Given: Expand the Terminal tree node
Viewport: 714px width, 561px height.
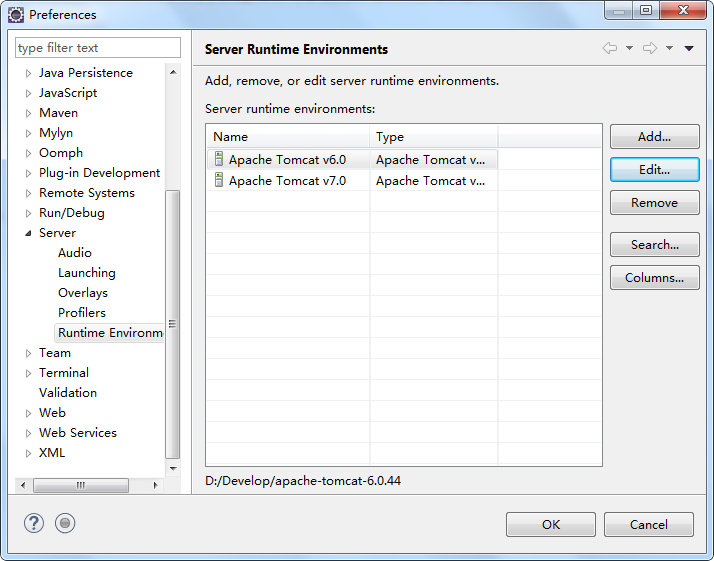Looking at the screenshot, I should coord(28,373).
